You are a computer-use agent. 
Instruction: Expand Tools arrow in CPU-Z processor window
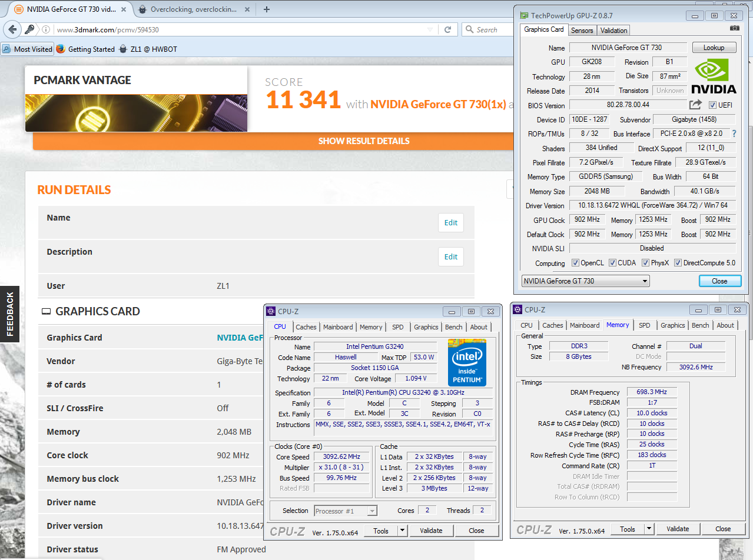click(x=403, y=531)
